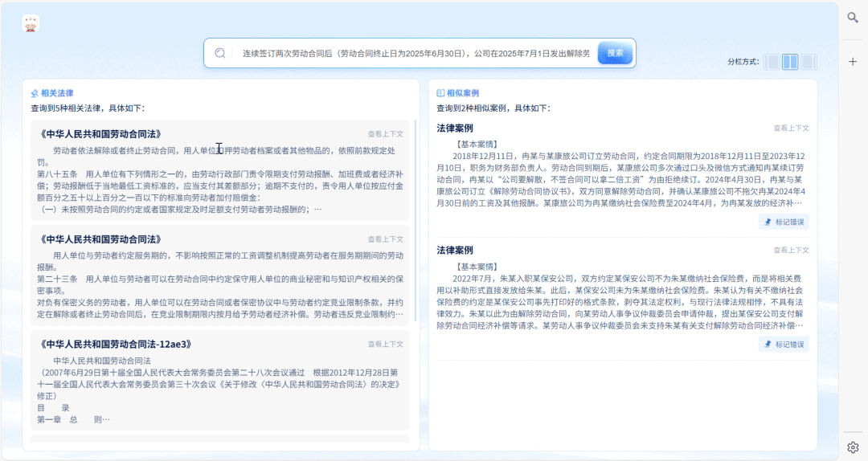Click the pin icon on the 冉某 case's 标记错误
This screenshot has height=461, width=868.
[x=768, y=222]
